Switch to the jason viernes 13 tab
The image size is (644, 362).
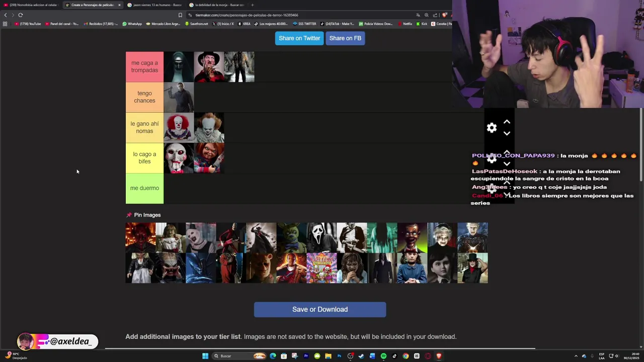[154, 5]
